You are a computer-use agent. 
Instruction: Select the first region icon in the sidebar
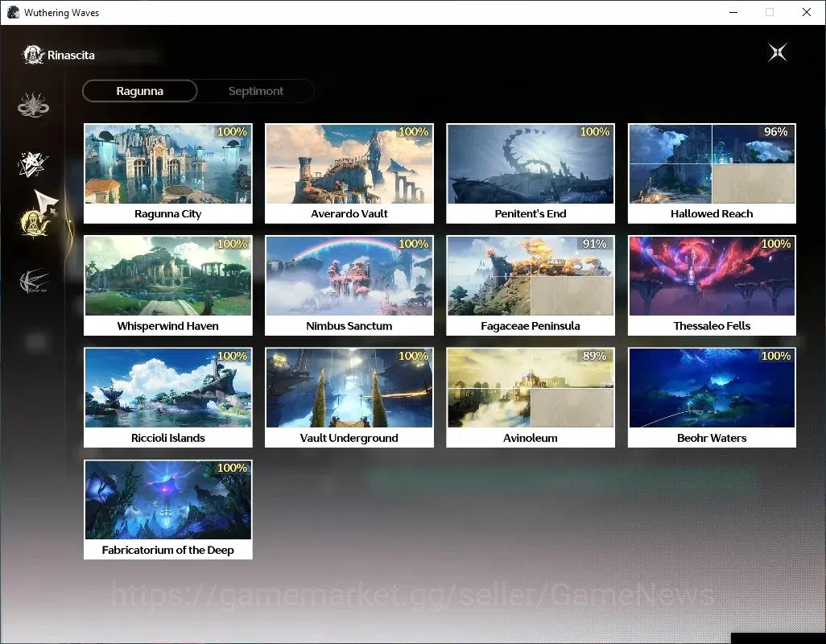(33, 105)
